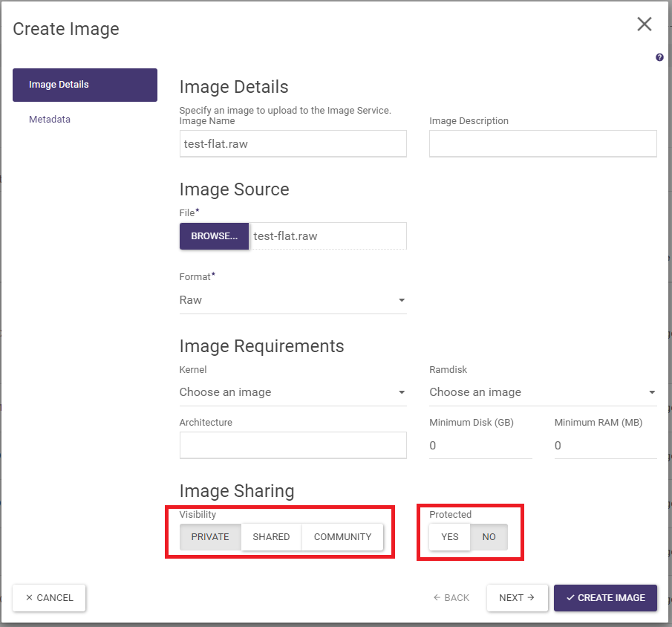Click the Image Description field

click(543, 144)
